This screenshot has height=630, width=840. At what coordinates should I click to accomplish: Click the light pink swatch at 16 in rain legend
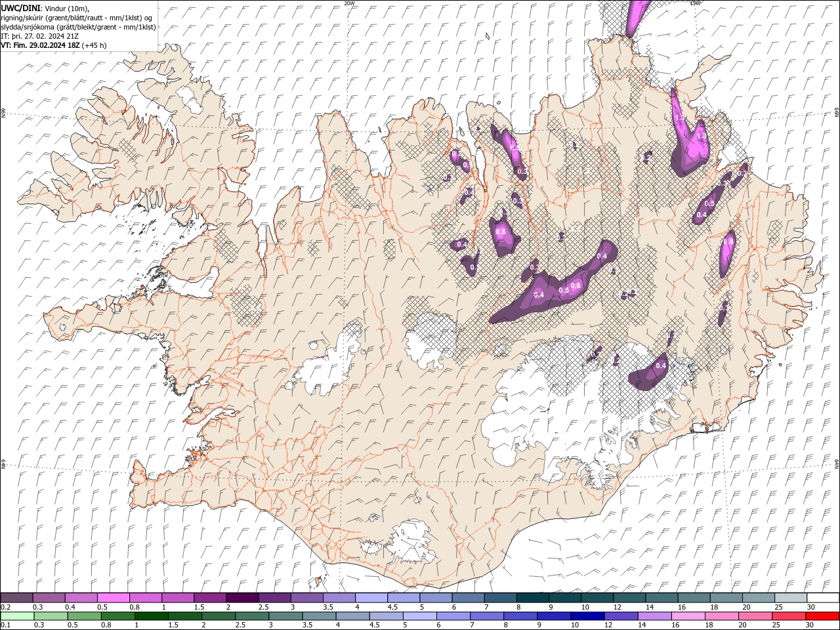[688, 616]
